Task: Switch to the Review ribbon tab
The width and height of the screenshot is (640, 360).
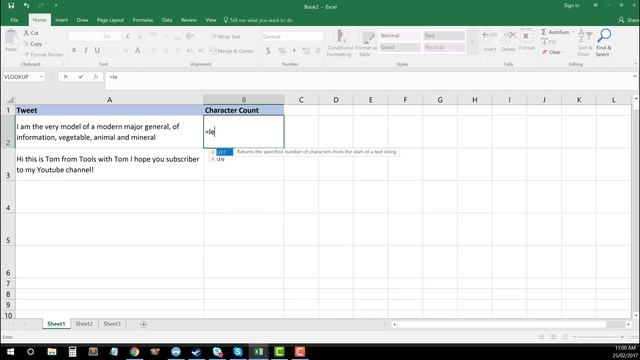Action: tap(189, 20)
